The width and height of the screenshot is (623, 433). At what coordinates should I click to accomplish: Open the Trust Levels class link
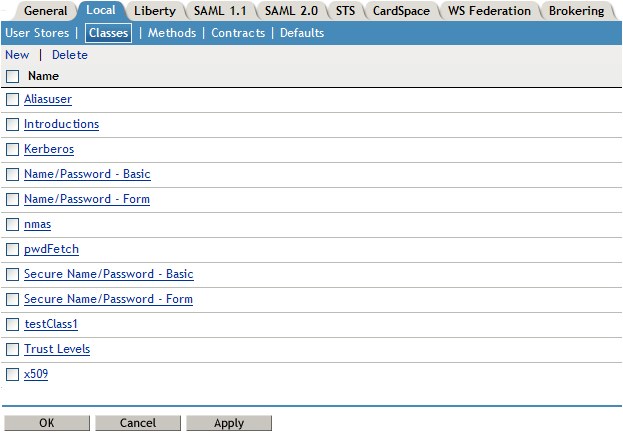pos(57,349)
